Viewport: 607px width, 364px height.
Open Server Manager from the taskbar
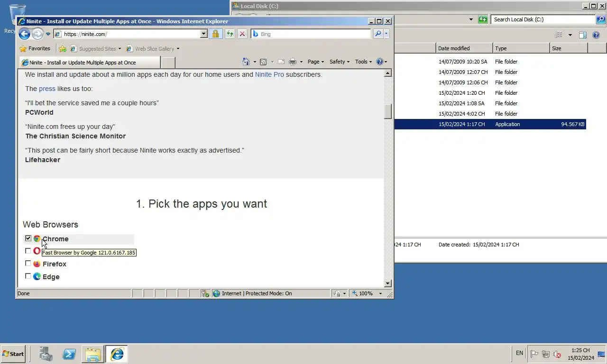click(x=46, y=354)
